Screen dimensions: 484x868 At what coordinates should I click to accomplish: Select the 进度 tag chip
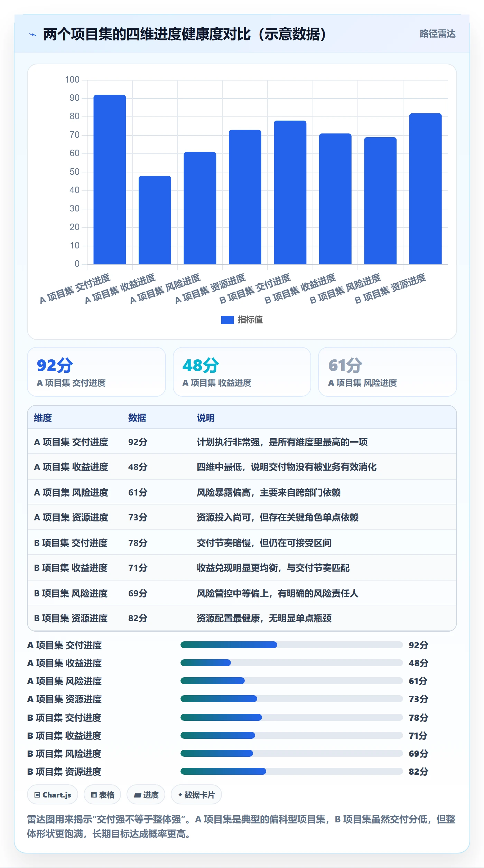[146, 795]
